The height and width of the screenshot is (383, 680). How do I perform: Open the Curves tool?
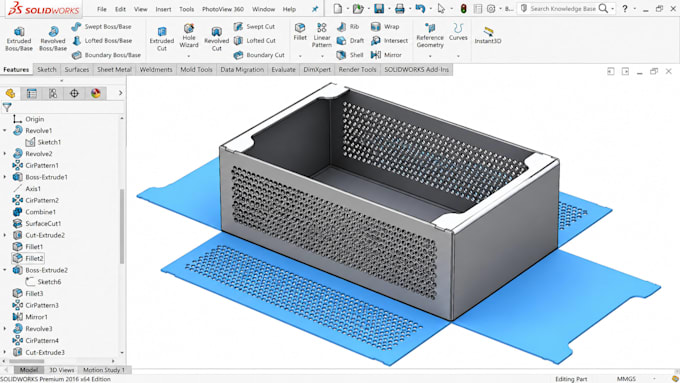[458, 32]
